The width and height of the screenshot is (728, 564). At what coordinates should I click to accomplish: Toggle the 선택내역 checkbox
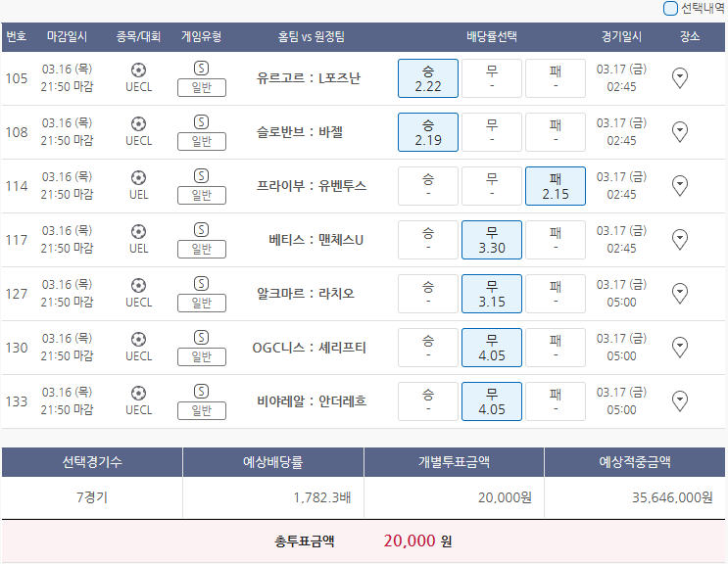pos(670,9)
